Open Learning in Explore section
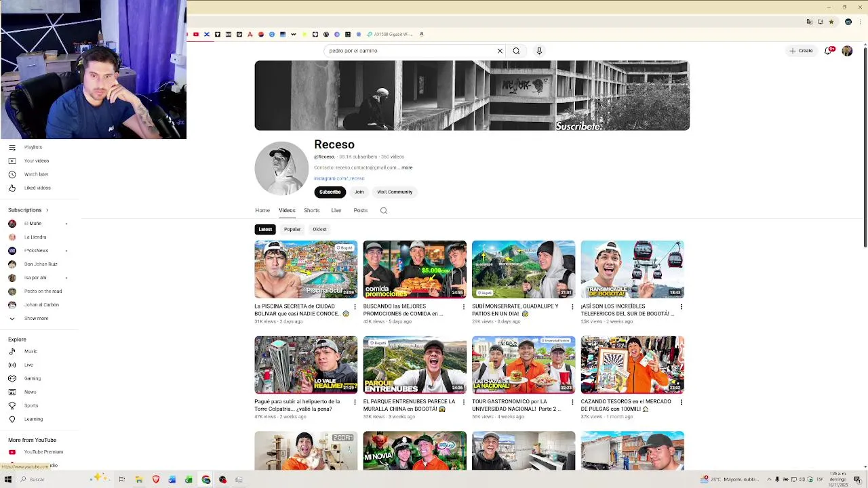This screenshot has height=488, width=868. click(33, 419)
